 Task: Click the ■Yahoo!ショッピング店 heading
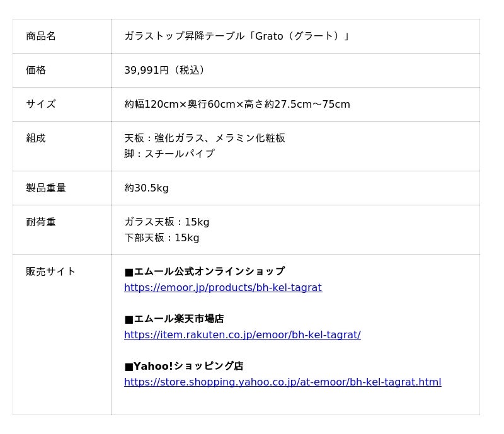pos(183,367)
